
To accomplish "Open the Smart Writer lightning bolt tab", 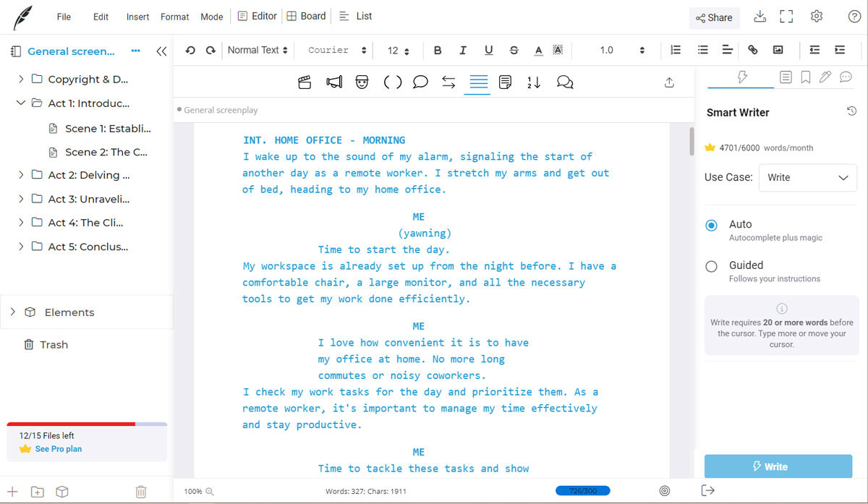I will pos(740,77).
